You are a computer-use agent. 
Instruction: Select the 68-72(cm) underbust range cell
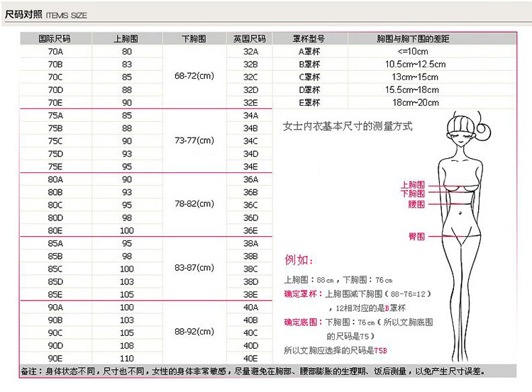tap(194, 77)
